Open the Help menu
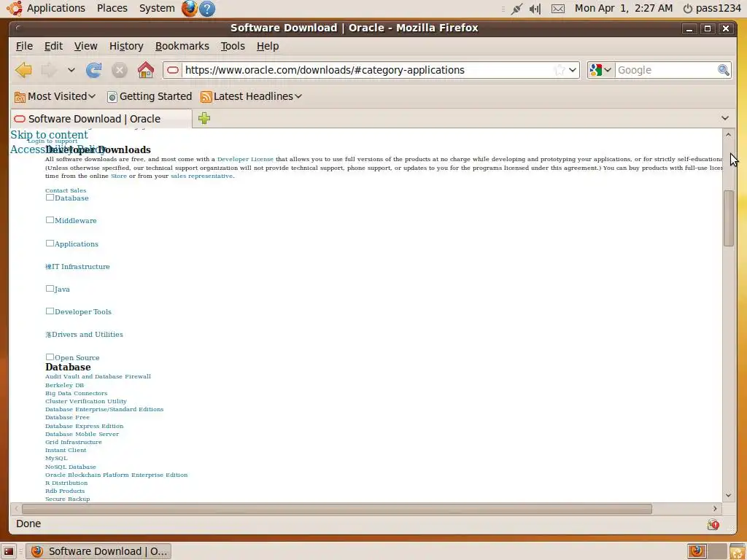Image resolution: width=747 pixels, height=560 pixels. point(268,46)
